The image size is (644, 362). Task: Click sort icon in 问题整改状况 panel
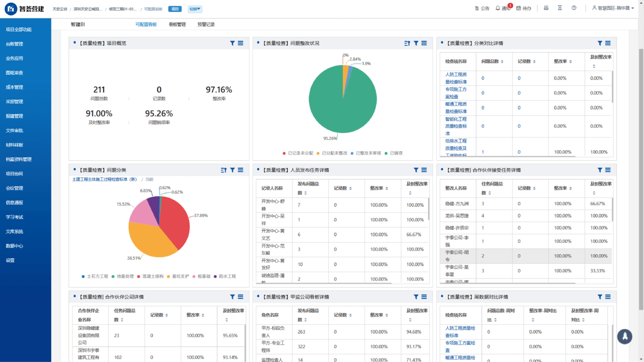tap(407, 43)
